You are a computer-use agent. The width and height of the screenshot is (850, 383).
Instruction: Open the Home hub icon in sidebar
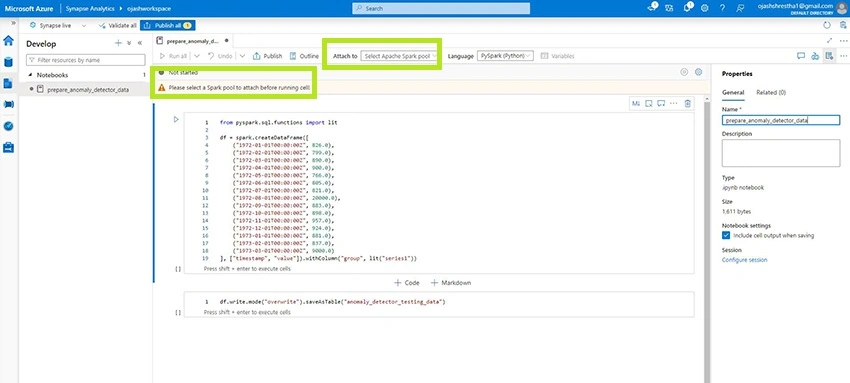point(8,41)
